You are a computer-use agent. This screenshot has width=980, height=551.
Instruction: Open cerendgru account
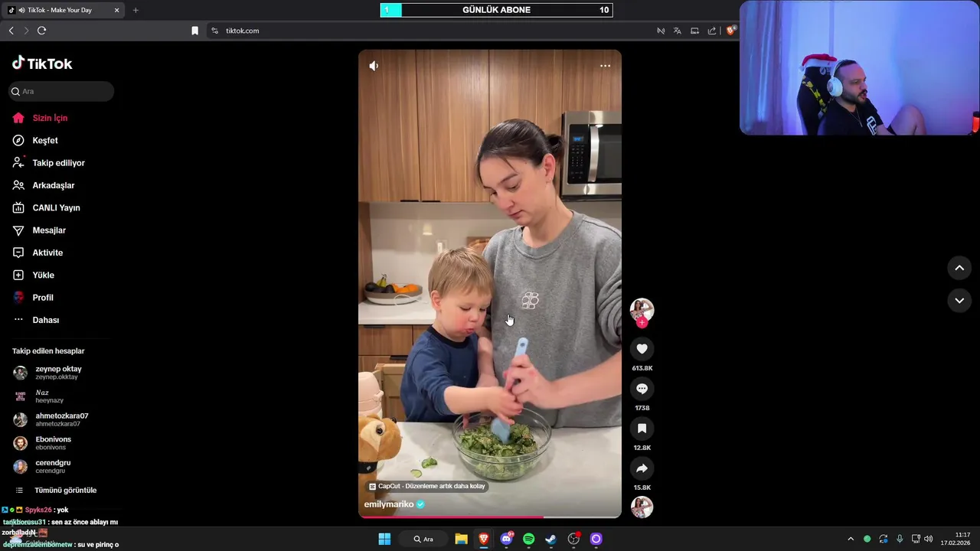[53, 467]
